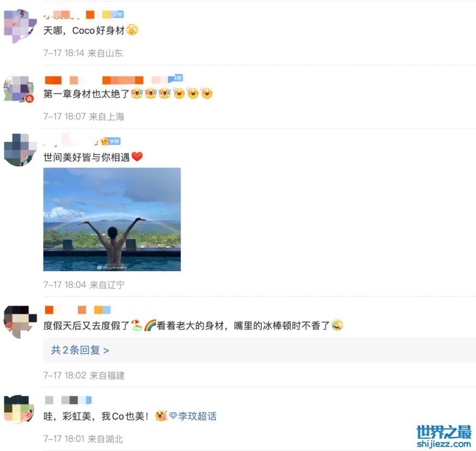Open the username of the 福建 commenter
Viewport: 476px width, 451px height.
click(x=78, y=310)
